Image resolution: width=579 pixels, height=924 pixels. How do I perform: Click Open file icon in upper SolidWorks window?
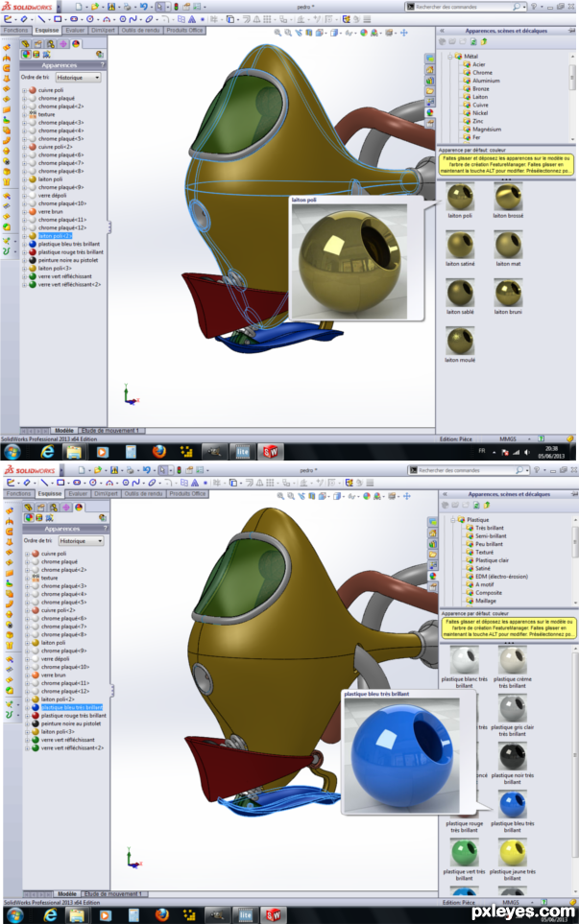94,7
